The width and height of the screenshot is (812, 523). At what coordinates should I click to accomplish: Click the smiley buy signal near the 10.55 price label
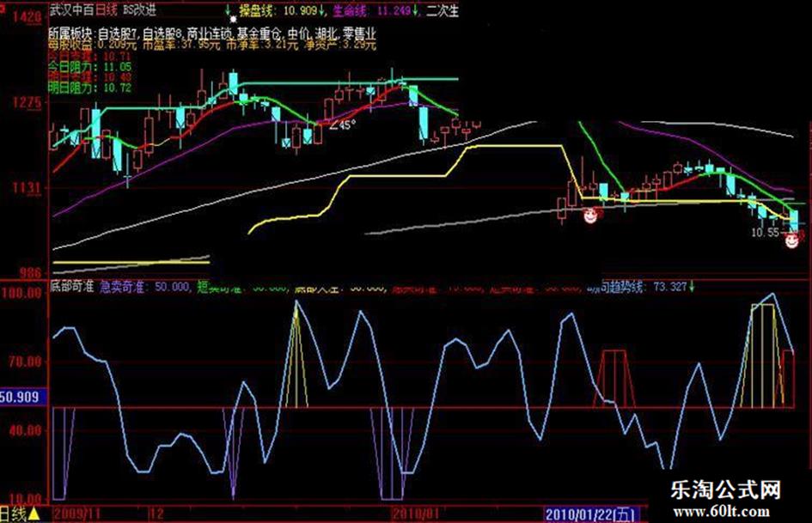(791, 240)
